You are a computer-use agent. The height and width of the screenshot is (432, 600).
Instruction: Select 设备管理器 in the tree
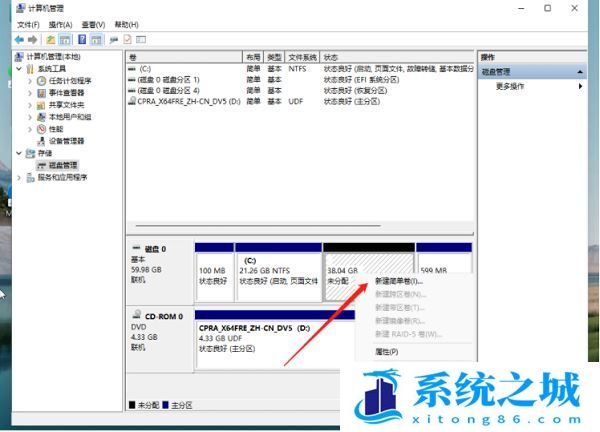click(67, 141)
